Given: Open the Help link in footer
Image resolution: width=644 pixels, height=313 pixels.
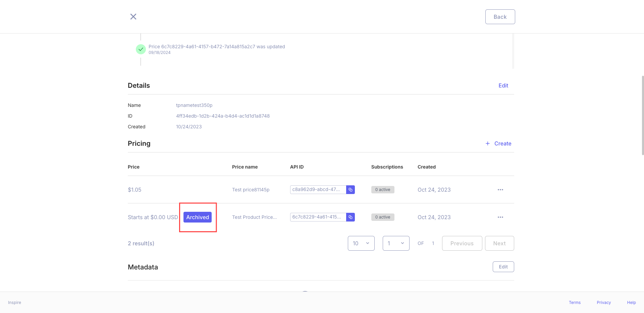Looking at the screenshot, I should [631, 303].
